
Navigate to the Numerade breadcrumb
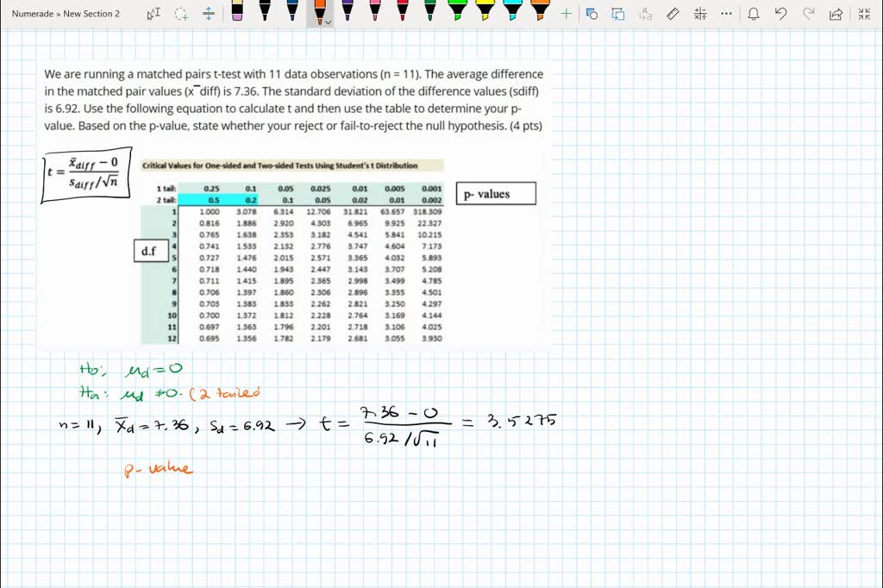tap(33, 13)
